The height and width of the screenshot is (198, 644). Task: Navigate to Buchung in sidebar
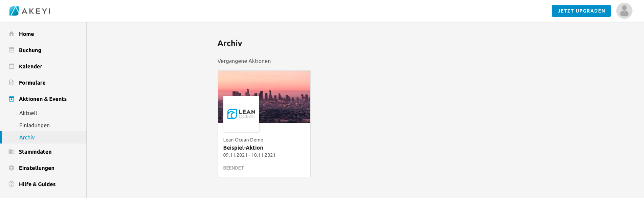(30, 50)
